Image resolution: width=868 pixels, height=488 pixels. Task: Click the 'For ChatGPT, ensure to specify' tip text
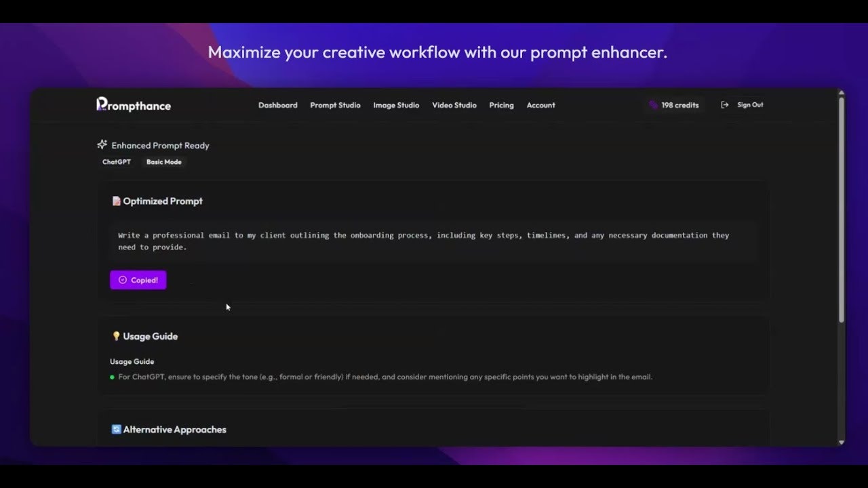385,377
